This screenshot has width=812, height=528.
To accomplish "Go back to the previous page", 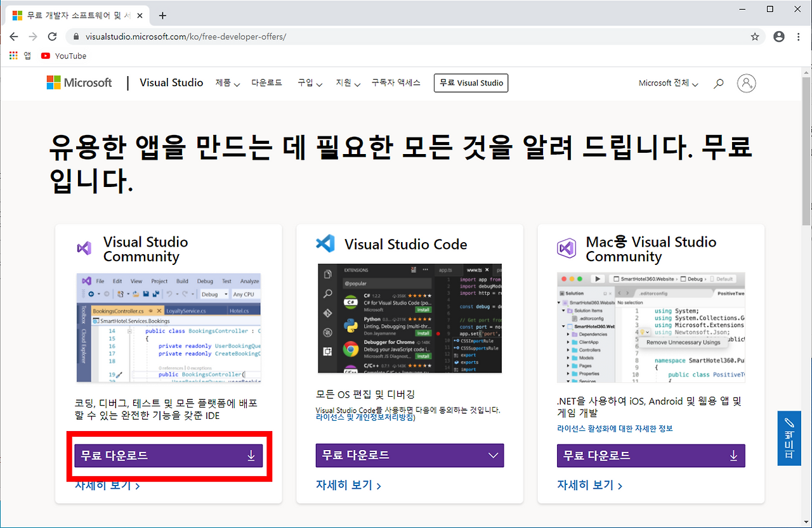I will tap(14, 37).
